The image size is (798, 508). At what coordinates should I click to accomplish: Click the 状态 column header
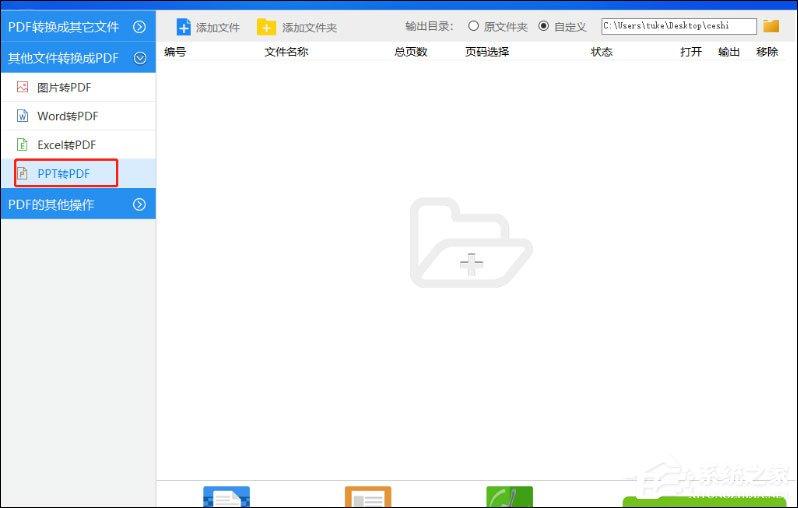tap(602, 51)
